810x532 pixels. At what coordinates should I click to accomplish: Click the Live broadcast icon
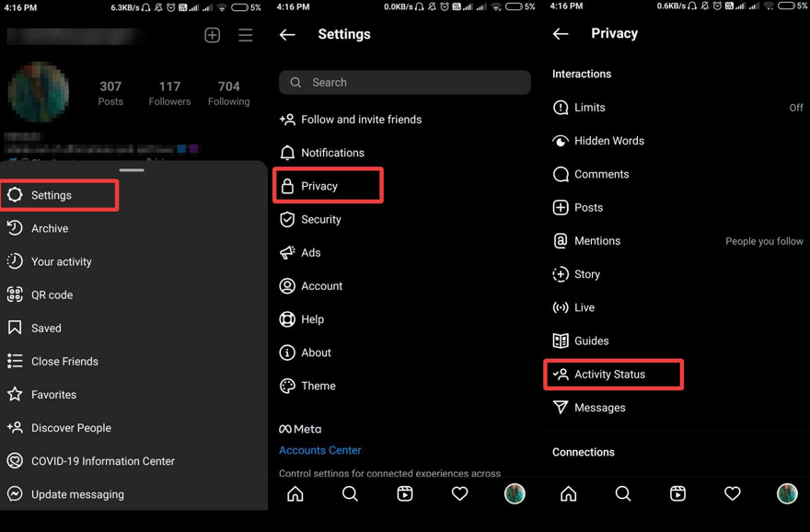(x=561, y=307)
